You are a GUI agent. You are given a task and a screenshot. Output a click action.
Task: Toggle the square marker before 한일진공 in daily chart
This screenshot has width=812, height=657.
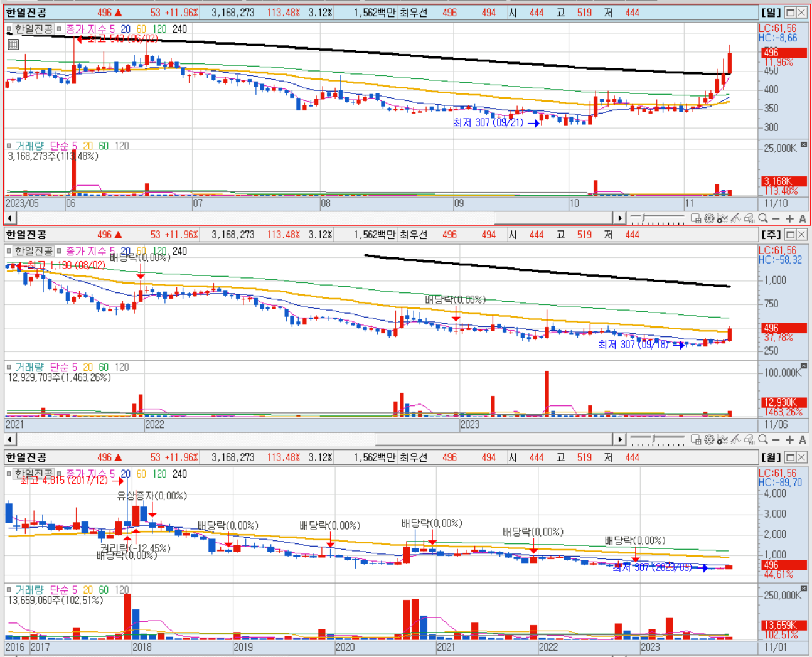point(9,29)
